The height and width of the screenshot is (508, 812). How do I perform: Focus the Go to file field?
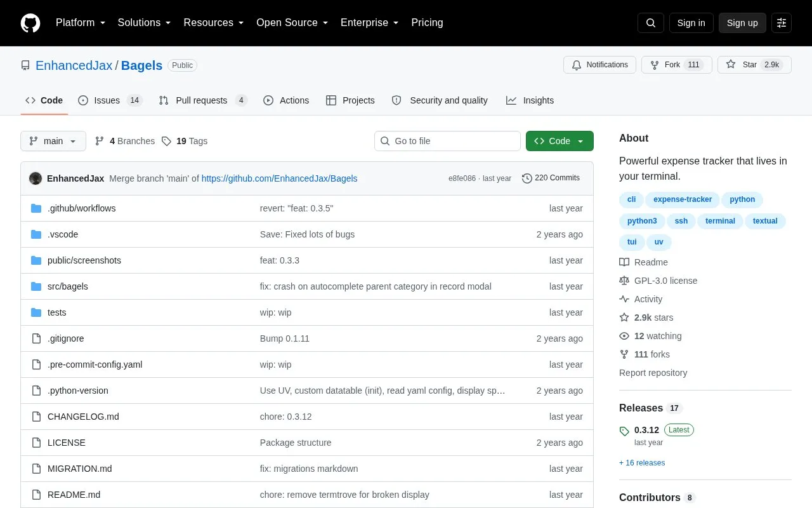click(x=447, y=141)
